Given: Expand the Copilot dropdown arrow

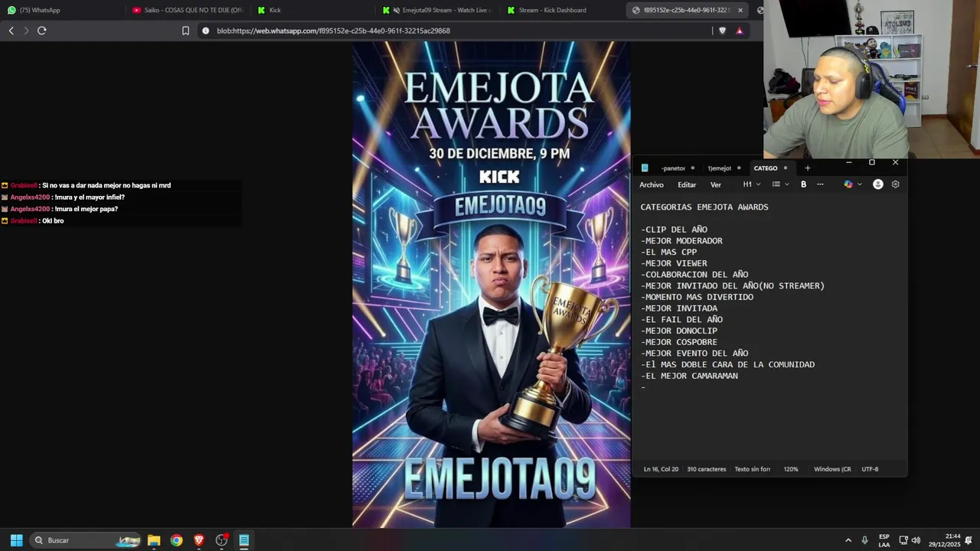Looking at the screenshot, I should pos(859,184).
